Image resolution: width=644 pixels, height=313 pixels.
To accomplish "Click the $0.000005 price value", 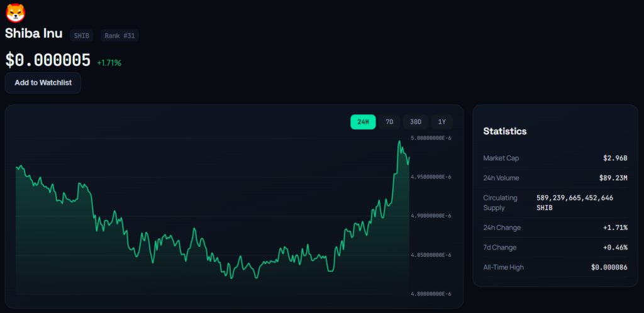I will [x=48, y=61].
